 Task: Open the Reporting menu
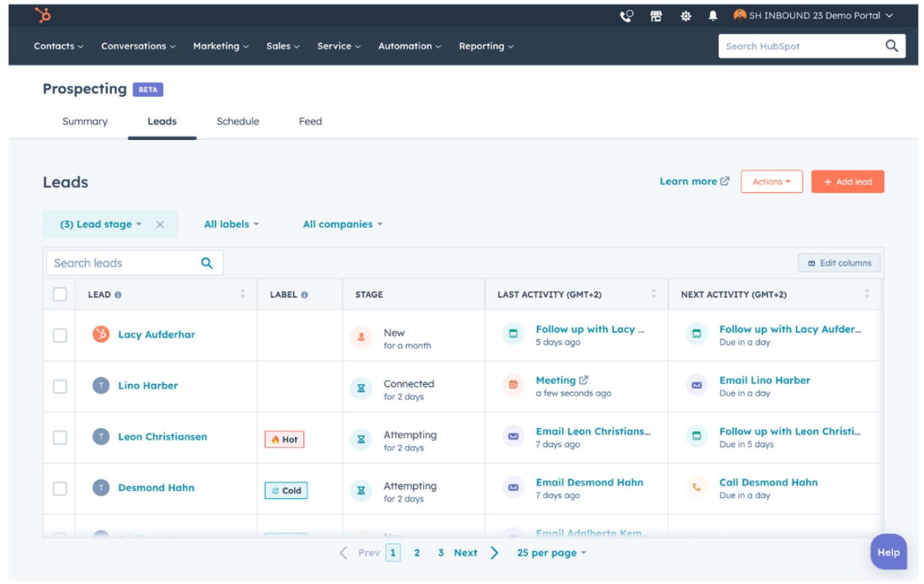pyautogui.click(x=486, y=46)
